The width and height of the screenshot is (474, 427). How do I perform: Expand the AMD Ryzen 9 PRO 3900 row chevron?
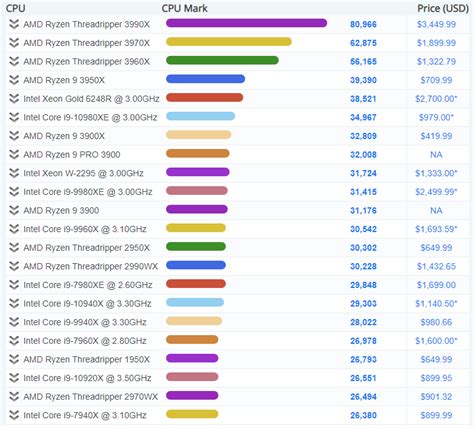point(14,155)
